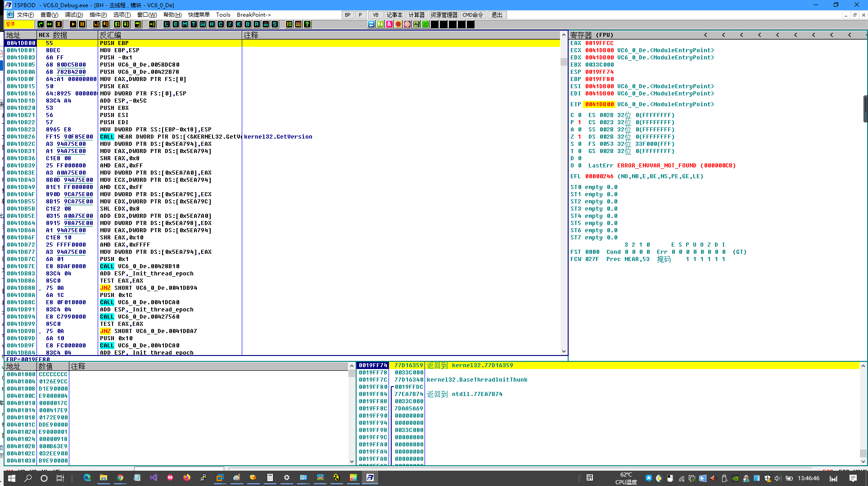Open the BreakPoint-> menu

(254, 15)
